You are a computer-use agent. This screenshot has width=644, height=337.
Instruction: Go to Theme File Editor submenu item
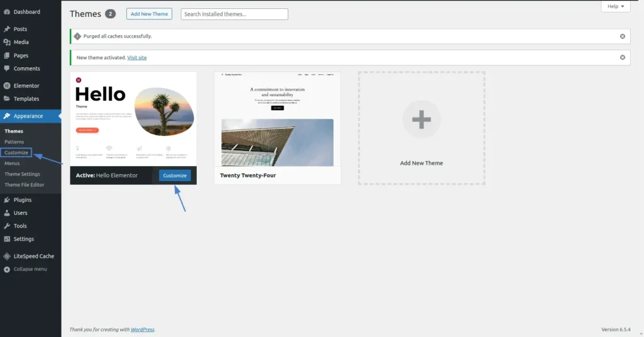(25, 185)
